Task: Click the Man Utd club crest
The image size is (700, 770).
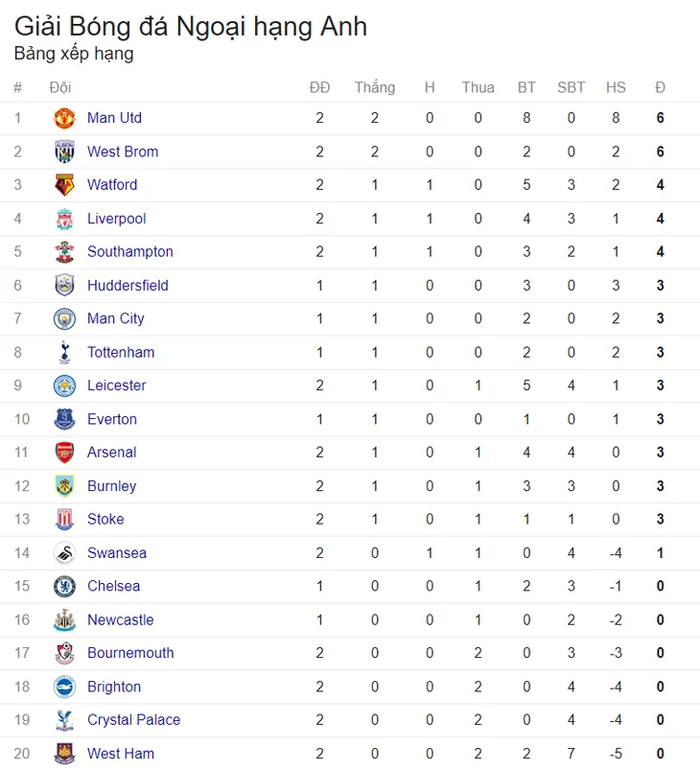Action: [64, 118]
